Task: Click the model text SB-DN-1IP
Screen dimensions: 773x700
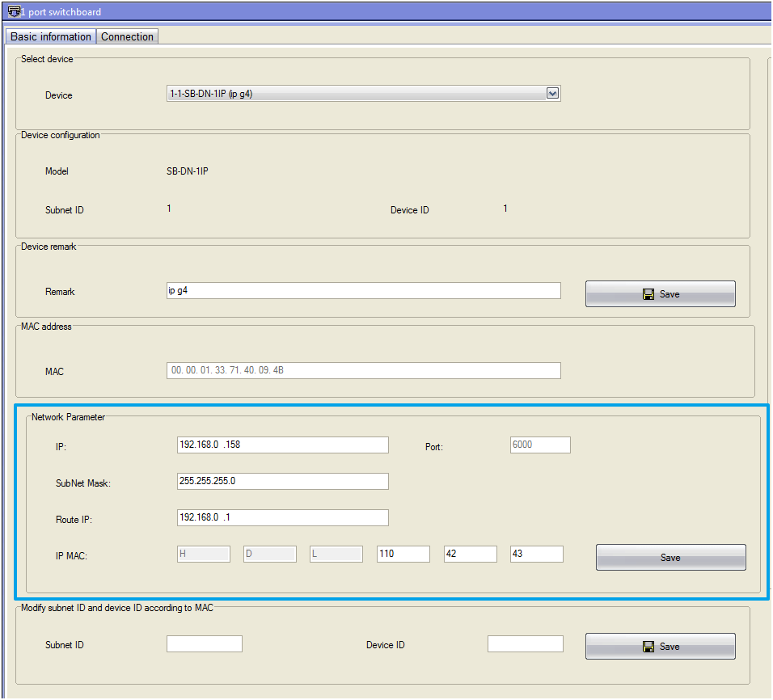Action: tap(188, 171)
